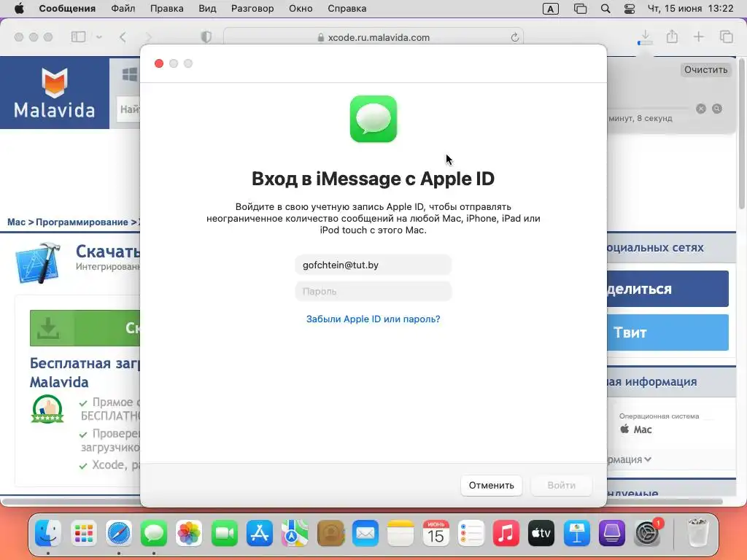Open Maps app in the Dock

pos(295,533)
